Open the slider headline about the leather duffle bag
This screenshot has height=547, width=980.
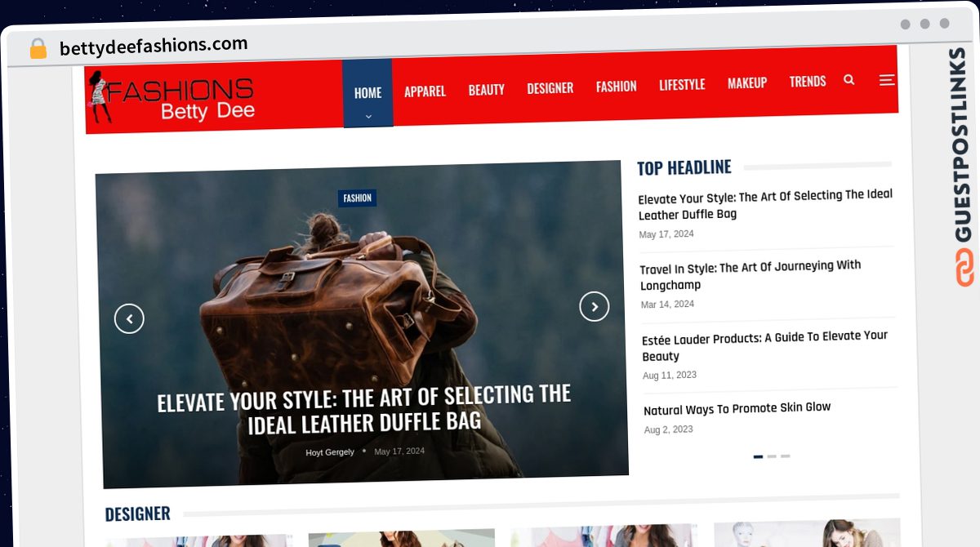point(364,408)
